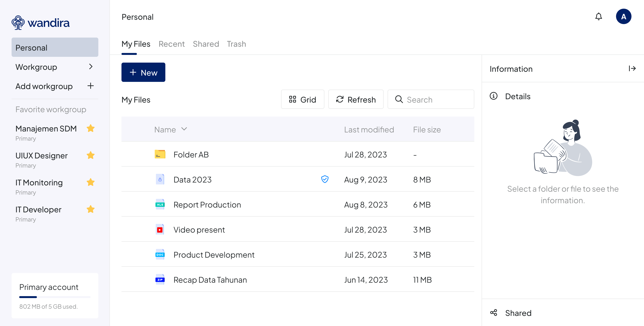
Task: Click the plus next to Add workgroup
Action: [91, 86]
